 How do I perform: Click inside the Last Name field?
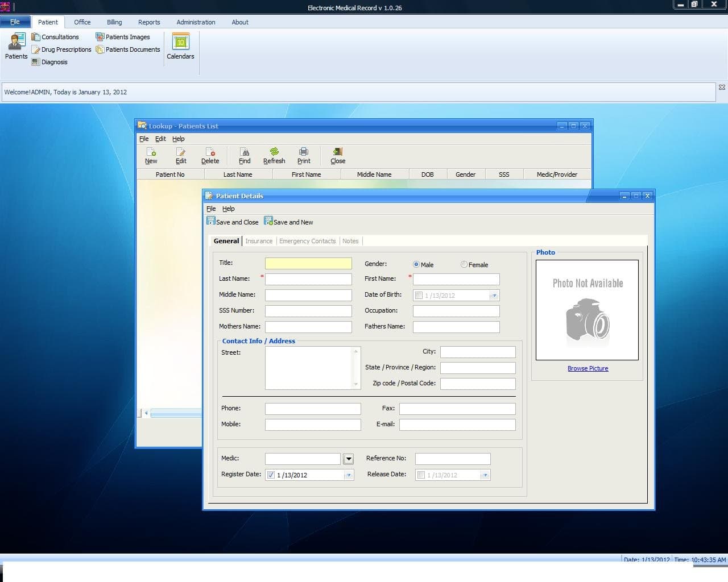click(x=308, y=279)
